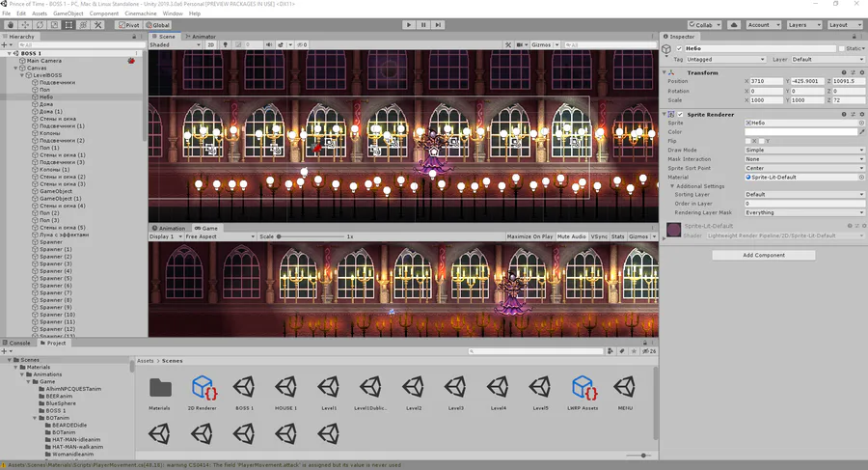Select the Scale tool
This screenshot has height=470, width=868.
click(54, 25)
